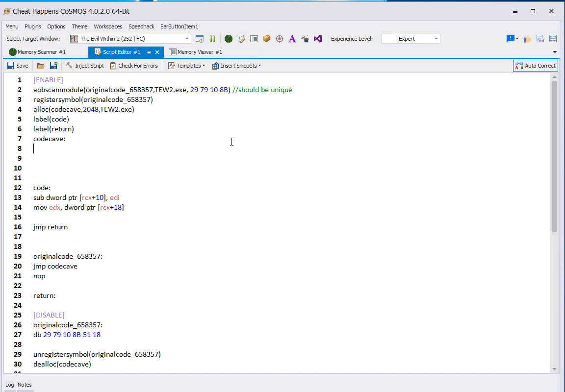Click the scrollbar up arrow
This screenshot has height=392, width=565.
tap(554, 77)
